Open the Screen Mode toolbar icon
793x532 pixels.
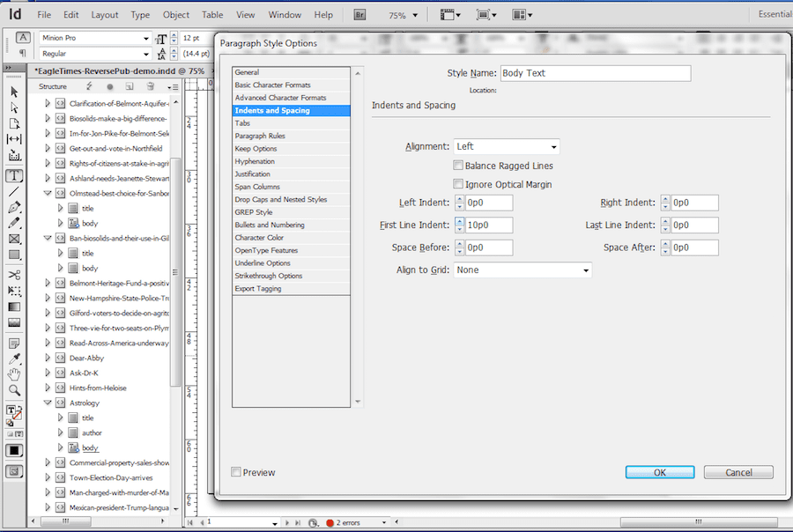pyautogui.click(x=486, y=15)
